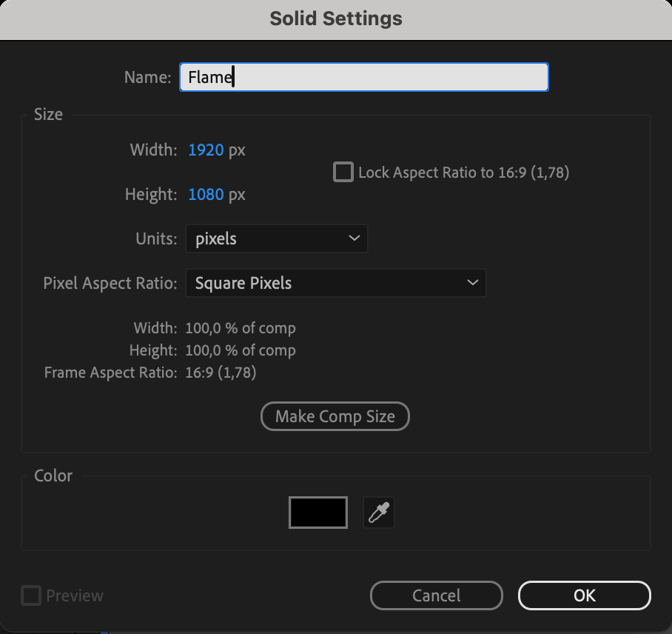Confirm the dialog with OK
This screenshot has height=634, width=672.
pos(584,595)
